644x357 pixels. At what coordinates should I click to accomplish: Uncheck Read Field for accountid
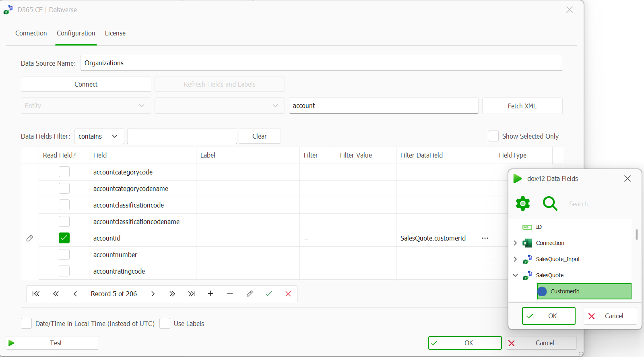64,238
